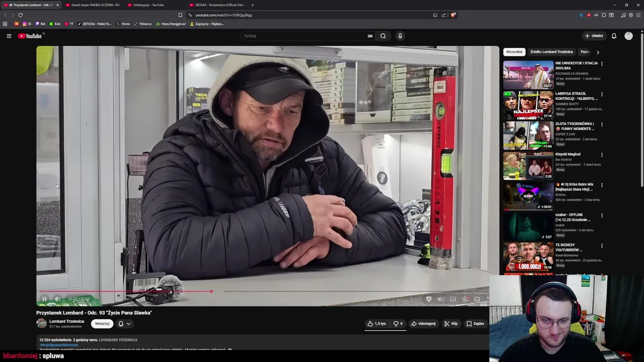Open options for LABRYGA STRACIŁ KONTROLĘ video

[602, 94]
